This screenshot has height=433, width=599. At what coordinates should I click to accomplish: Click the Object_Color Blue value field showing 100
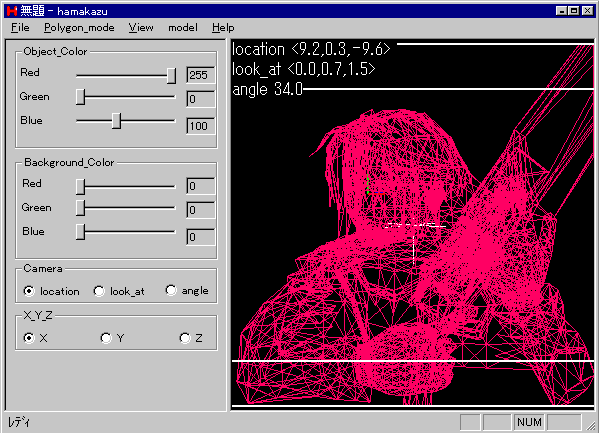pos(201,126)
